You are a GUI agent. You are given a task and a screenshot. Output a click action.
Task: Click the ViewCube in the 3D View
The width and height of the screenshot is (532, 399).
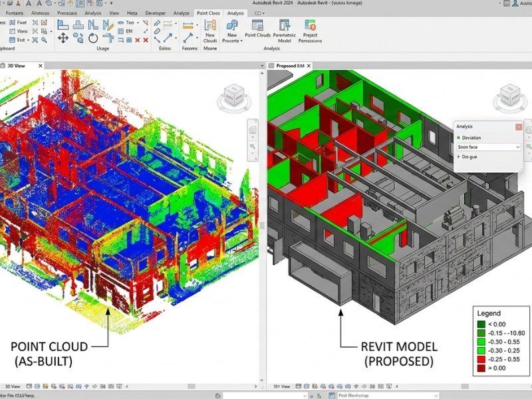[x=234, y=96]
